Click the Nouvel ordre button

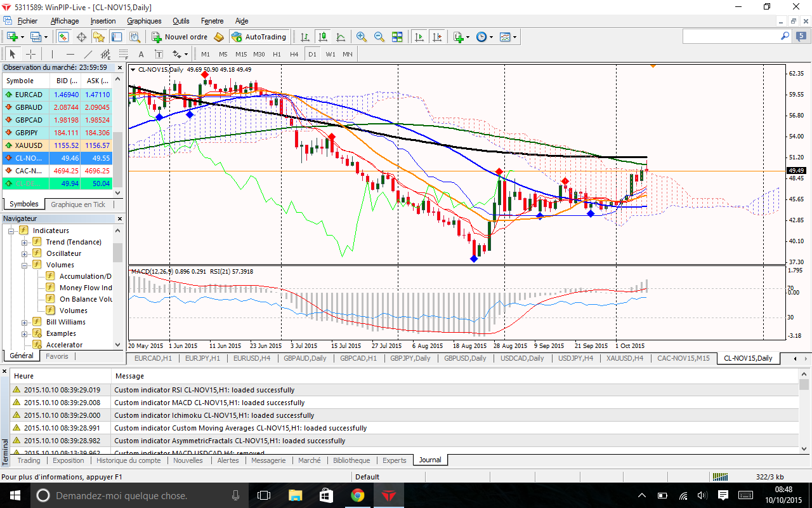(x=180, y=37)
